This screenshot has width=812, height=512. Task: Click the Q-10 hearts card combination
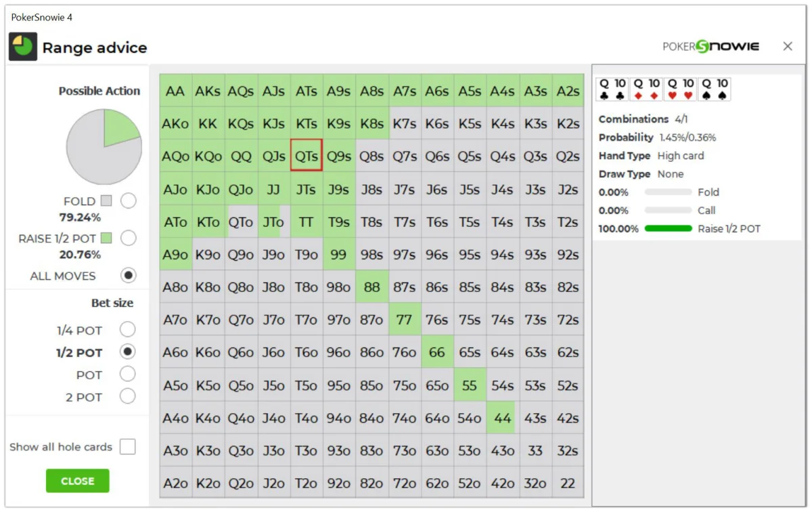pyautogui.click(x=680, y=89)
